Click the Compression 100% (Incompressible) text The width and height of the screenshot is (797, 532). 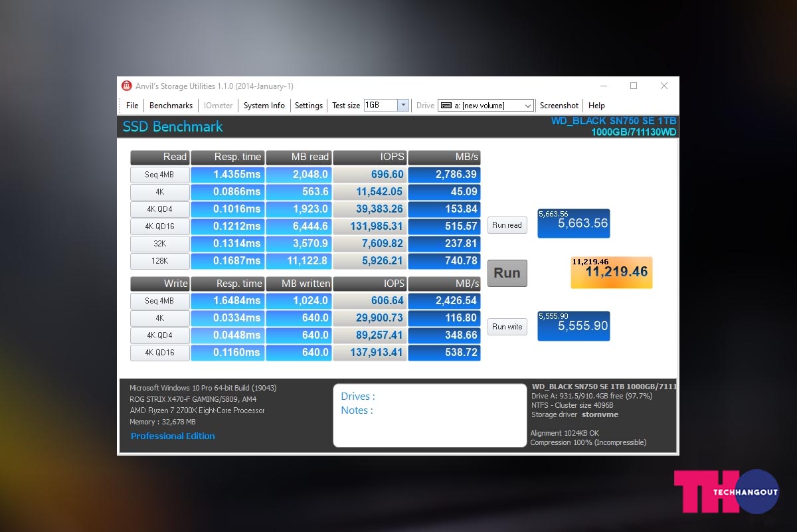coord(588,443)
